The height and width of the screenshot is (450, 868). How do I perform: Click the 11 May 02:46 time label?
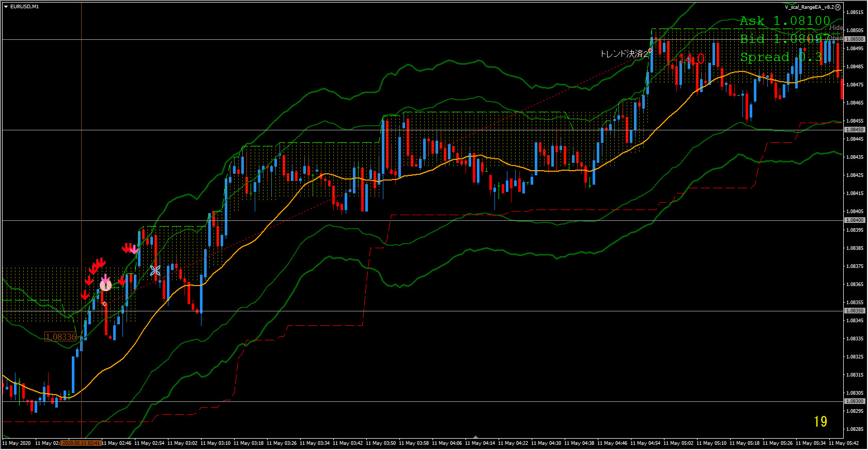116,443
